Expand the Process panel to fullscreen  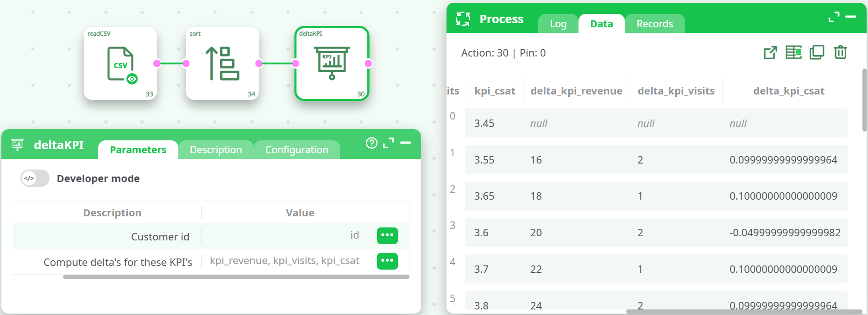click(x=834, y=17)
